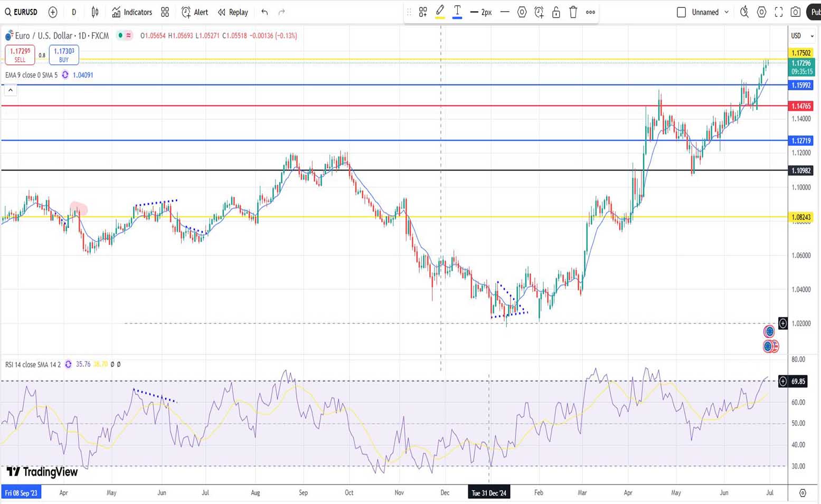This screenshot has height=504, width=821.
Task: Click the SELL 1.17295 button
Action: (20, 54)
